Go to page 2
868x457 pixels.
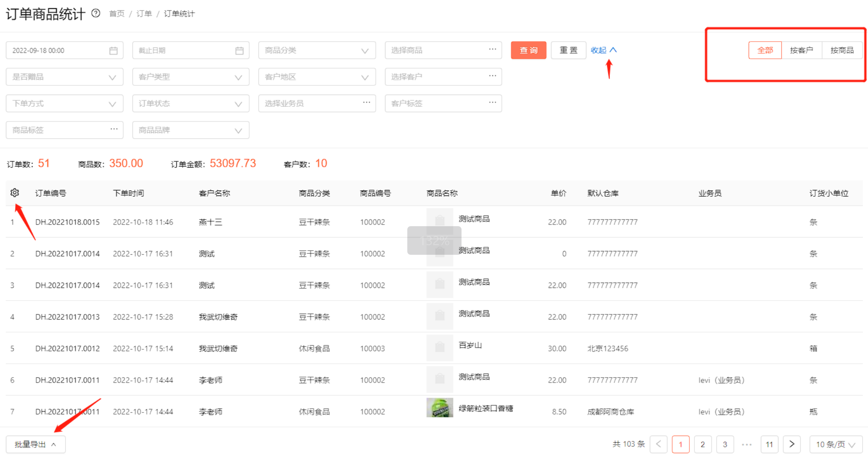703,444
